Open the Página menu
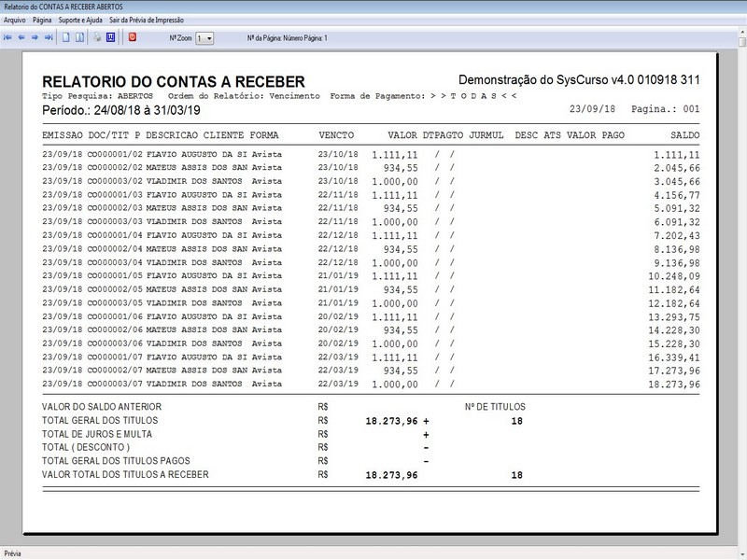The width and height of the screenshot is (747, 560). pyautogui.click(x=42, y=20)
